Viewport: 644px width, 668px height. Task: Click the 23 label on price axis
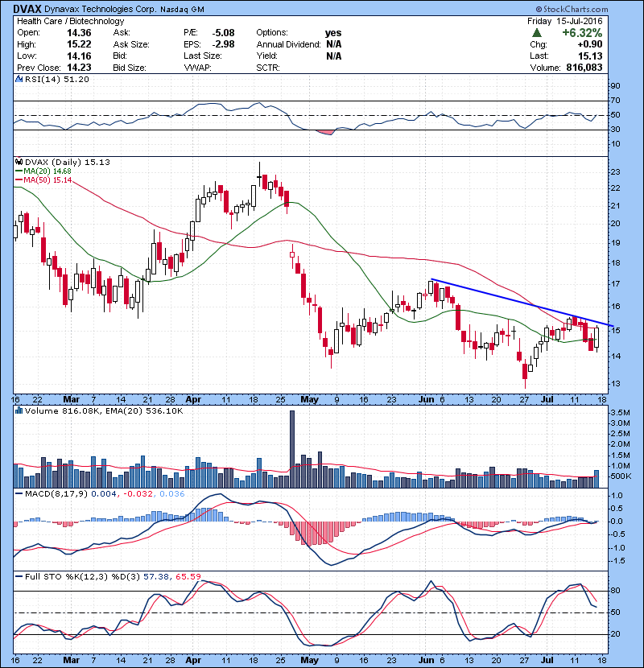[615, 172]
